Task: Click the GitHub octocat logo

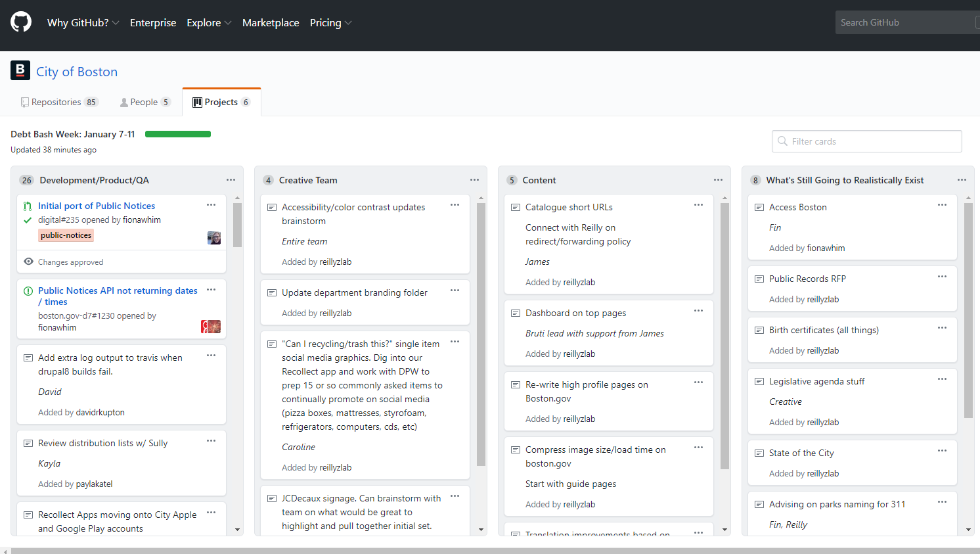Action: [21, 22]
